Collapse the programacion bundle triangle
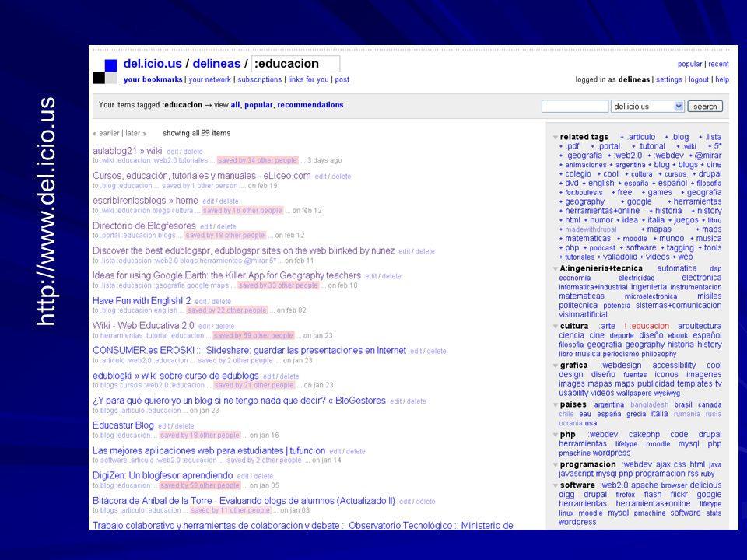Screen dimensions: 747x560 pyautogui.click(x=556, y=465)
